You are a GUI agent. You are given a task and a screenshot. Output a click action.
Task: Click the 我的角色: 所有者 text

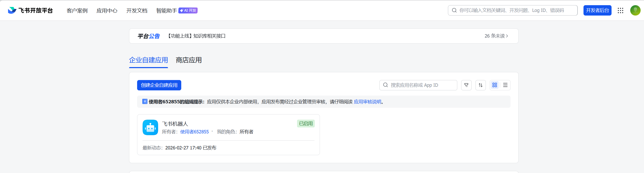point(235,132)
